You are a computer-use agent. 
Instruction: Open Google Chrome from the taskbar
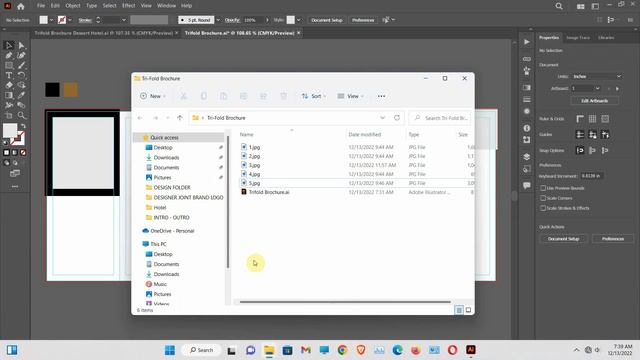click(342, 350)
